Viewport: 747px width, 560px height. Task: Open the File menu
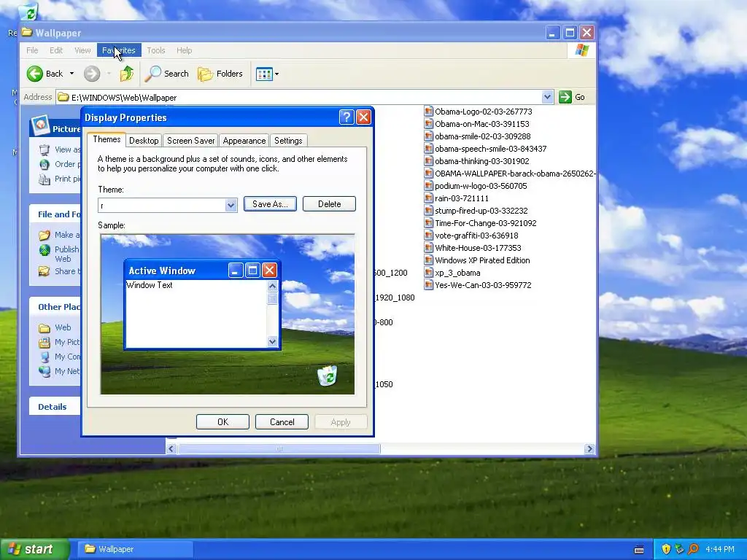[x=32, y=50]
